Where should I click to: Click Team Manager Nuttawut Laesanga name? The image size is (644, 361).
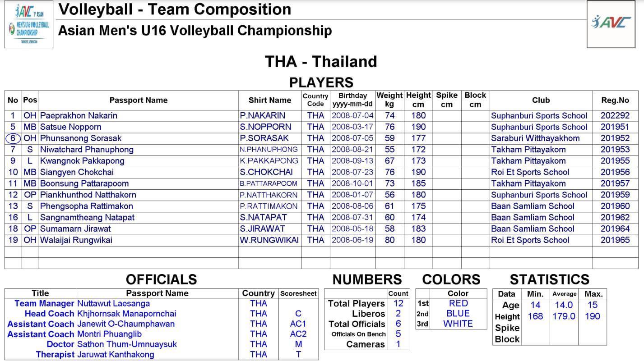click(113, 304)
